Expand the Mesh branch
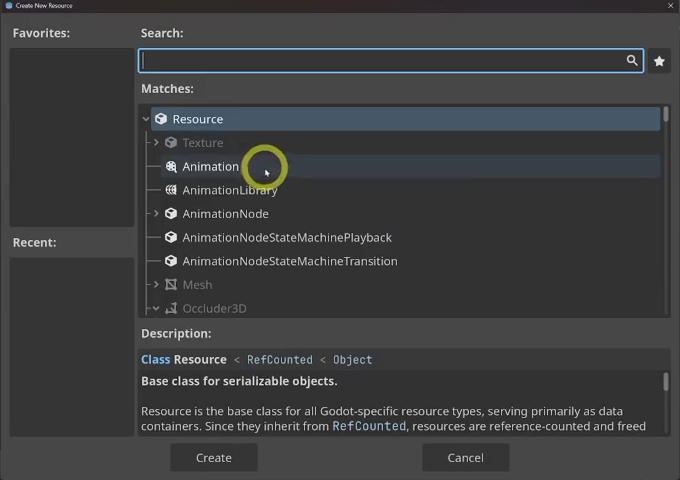 coord(156,284)
